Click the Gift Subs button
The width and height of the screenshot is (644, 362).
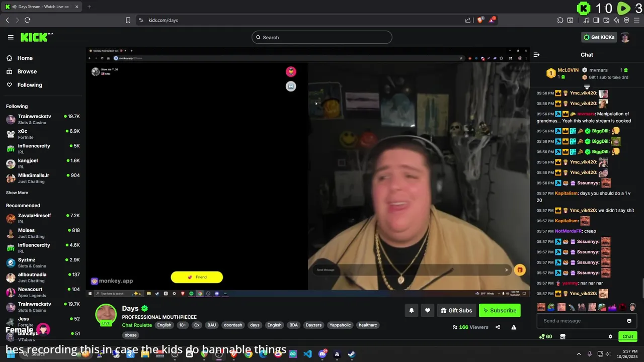click(456, 311)
